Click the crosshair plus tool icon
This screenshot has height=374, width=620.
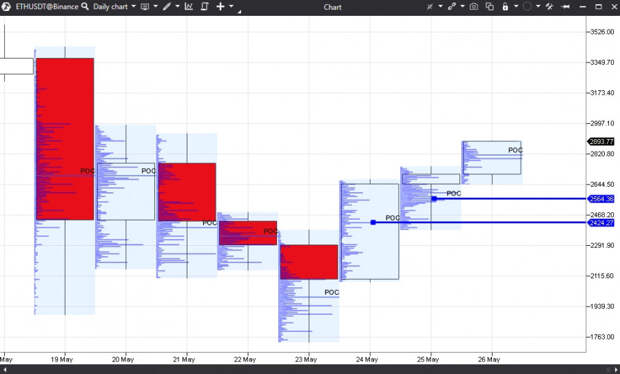(220, 6)
